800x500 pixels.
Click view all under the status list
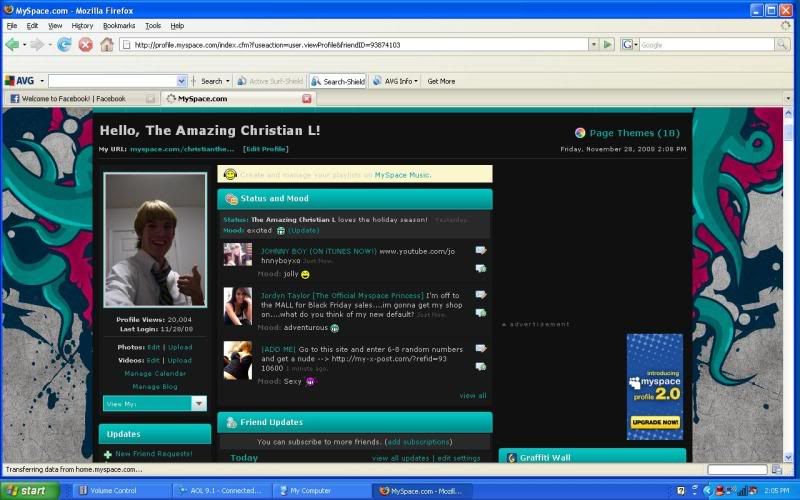(x=473, y=395)
